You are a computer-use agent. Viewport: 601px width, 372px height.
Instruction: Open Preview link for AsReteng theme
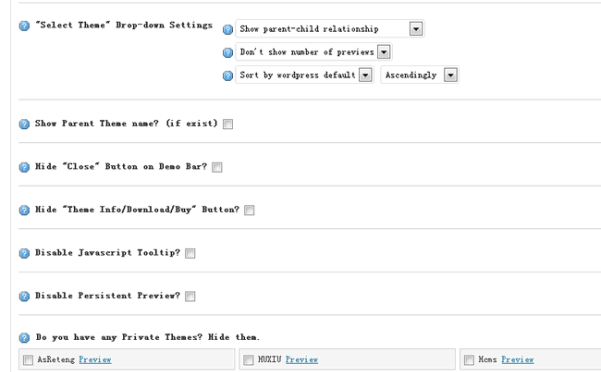tap(95, 359)
